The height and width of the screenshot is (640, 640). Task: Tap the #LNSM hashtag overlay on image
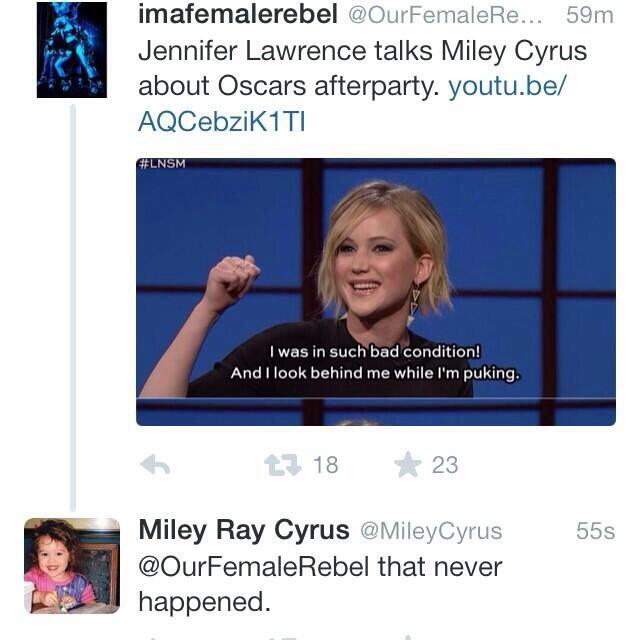(x=162, y=163)
